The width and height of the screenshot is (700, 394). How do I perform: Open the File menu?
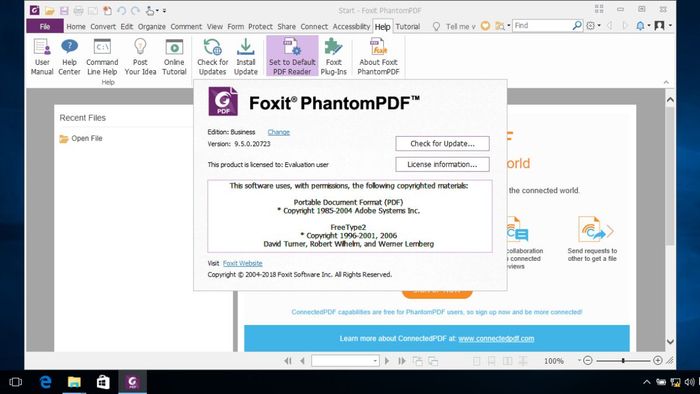click(45, 26)
